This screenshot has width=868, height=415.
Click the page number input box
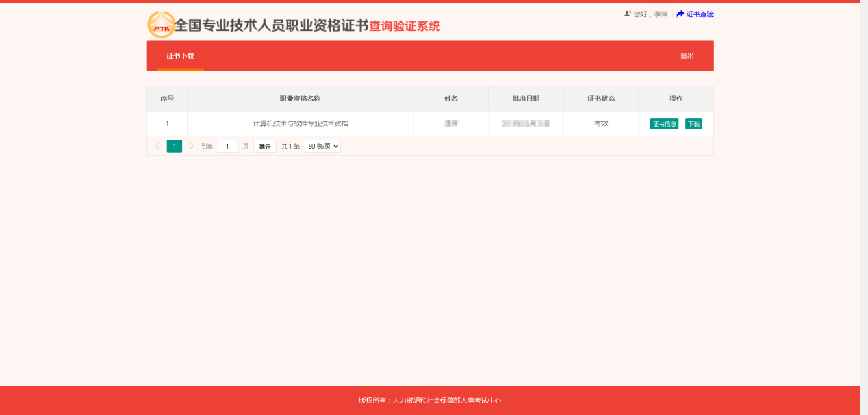point(228,146)
